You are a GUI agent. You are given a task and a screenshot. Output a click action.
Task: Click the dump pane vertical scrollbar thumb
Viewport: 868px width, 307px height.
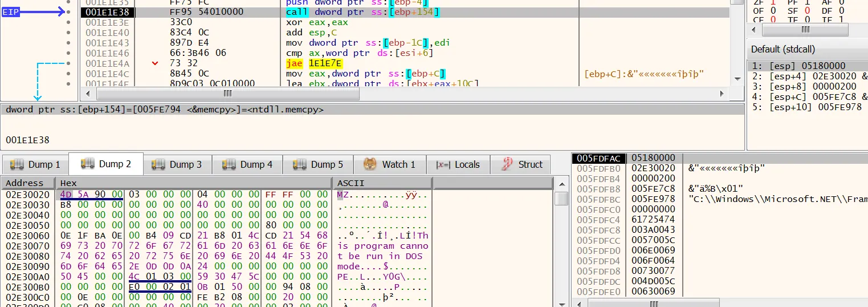[561, 199]
